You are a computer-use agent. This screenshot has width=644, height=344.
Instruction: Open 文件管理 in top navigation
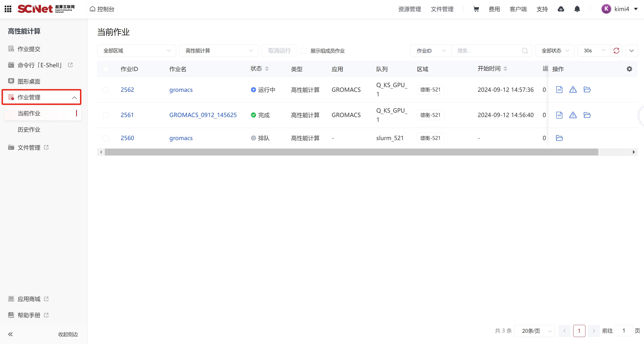pos(442,9)
